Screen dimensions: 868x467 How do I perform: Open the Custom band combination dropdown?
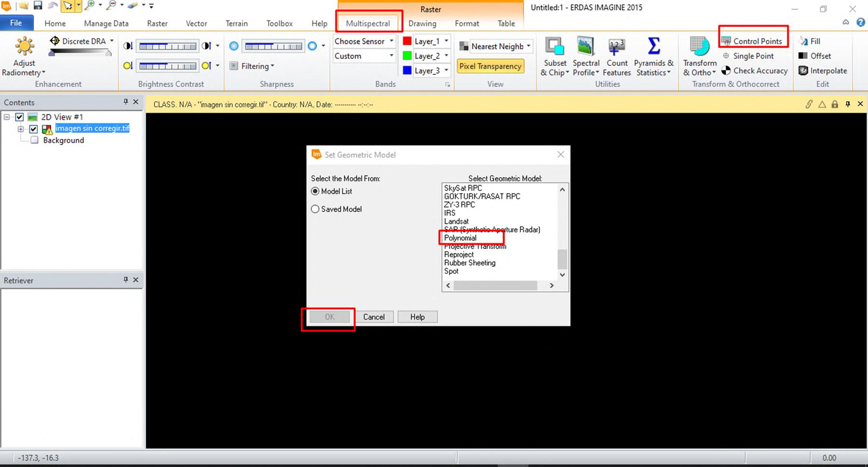click(364, 56)
